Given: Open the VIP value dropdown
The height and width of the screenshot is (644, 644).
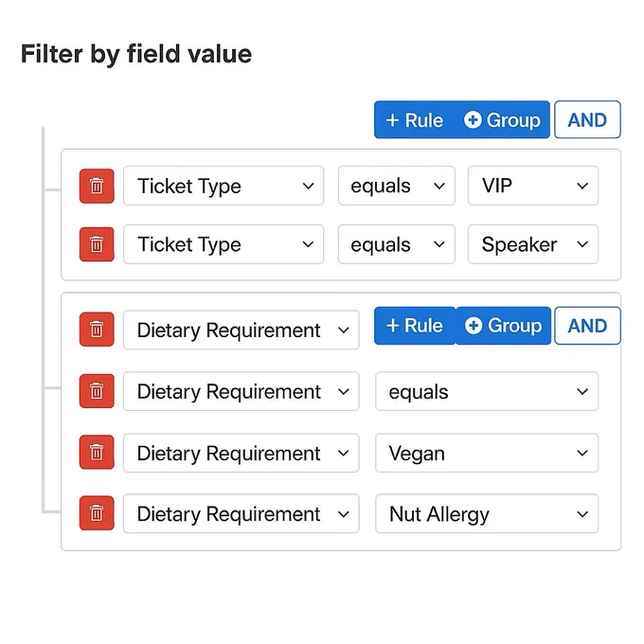Looking at the screenshot, I should 532,186.
